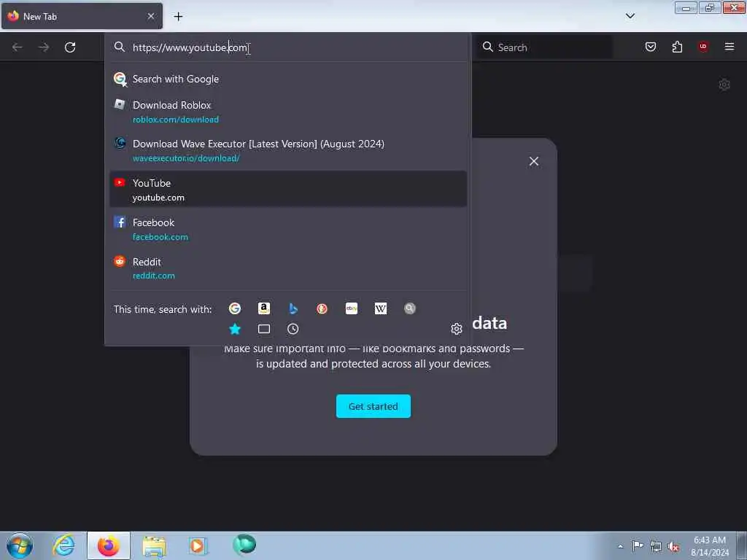Image resolution: width=747 pixels, height=560 pixels.
Task: Search this time with Wikipedia icon
Action: coord(380,308)
